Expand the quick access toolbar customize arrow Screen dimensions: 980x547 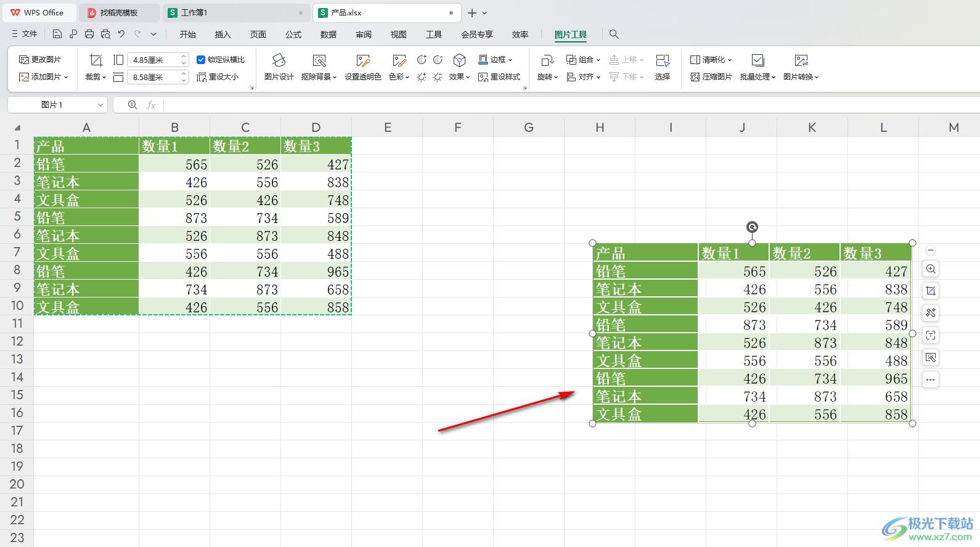[x=153, y=34]
